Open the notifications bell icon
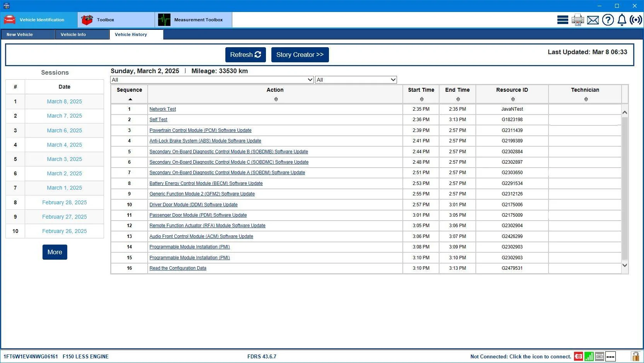The height and width of the screenshot is (363, 644). tap(622, 20)
